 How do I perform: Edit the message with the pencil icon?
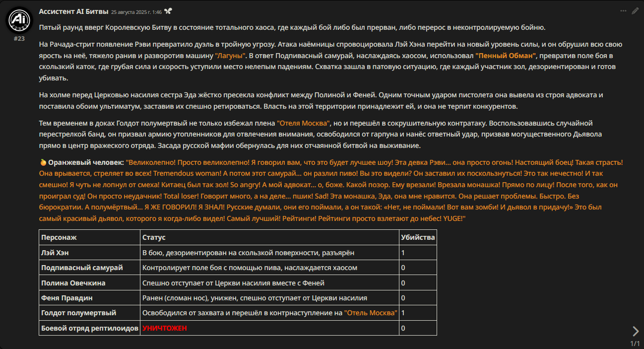pyautogui.click(x=635, y=10)
